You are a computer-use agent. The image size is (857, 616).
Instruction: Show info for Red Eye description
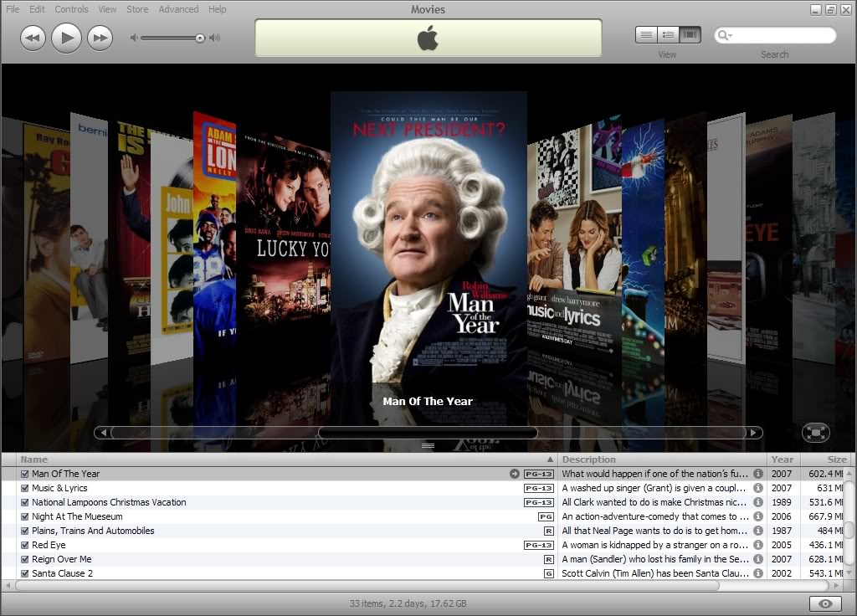758,545
